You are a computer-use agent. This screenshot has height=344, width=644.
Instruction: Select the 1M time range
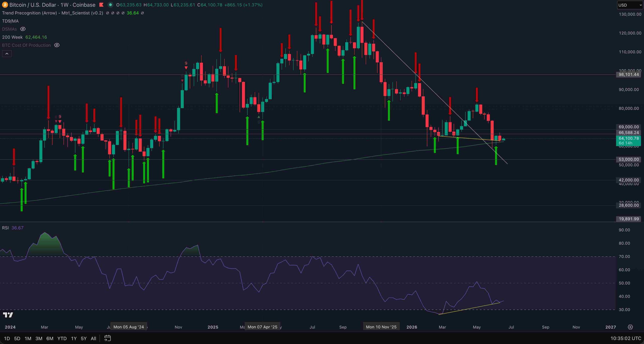point(28,338)
